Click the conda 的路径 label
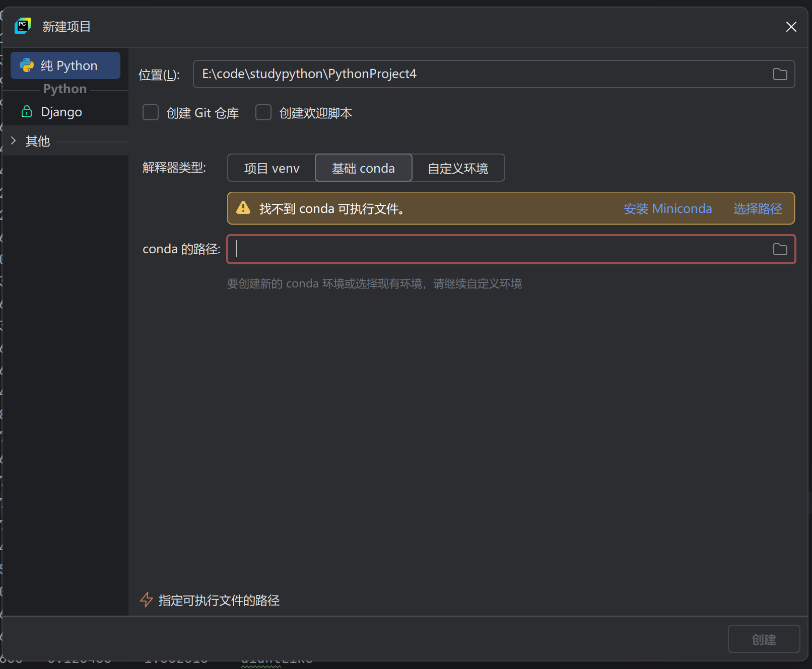 (181, 249)
